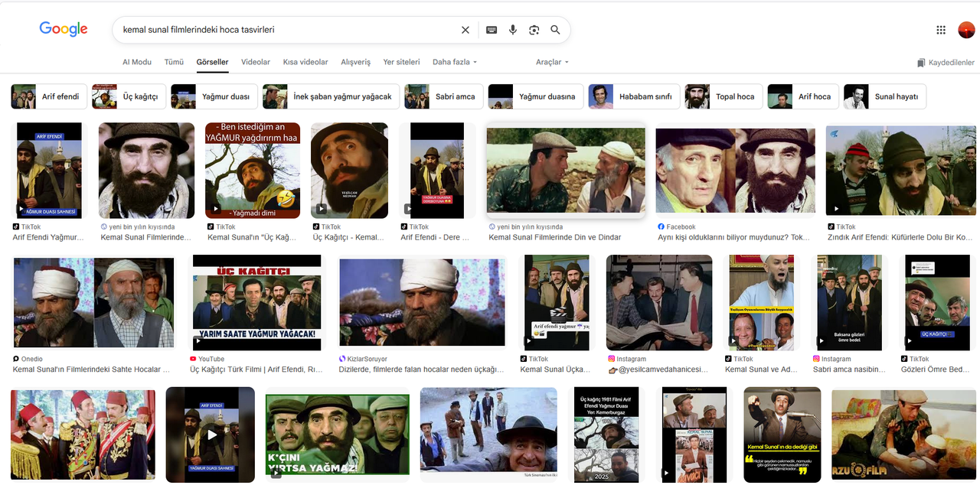Image resolution: width=980 pixels, height=485 pixels.
Task: Click 'Zındık Arif Efendi: Küfürlerle Dolu' title
Action: [x=900, y=237]
